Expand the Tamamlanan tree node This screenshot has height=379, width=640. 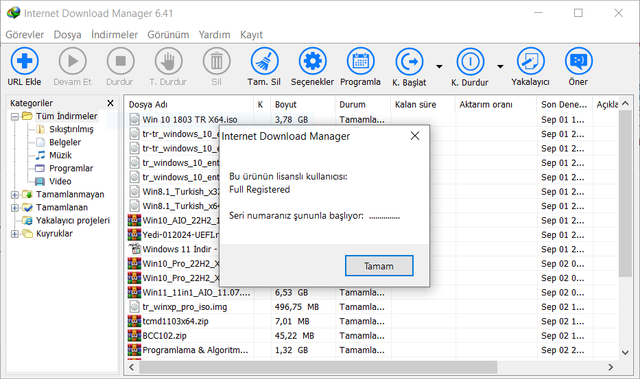pos(15,208)
